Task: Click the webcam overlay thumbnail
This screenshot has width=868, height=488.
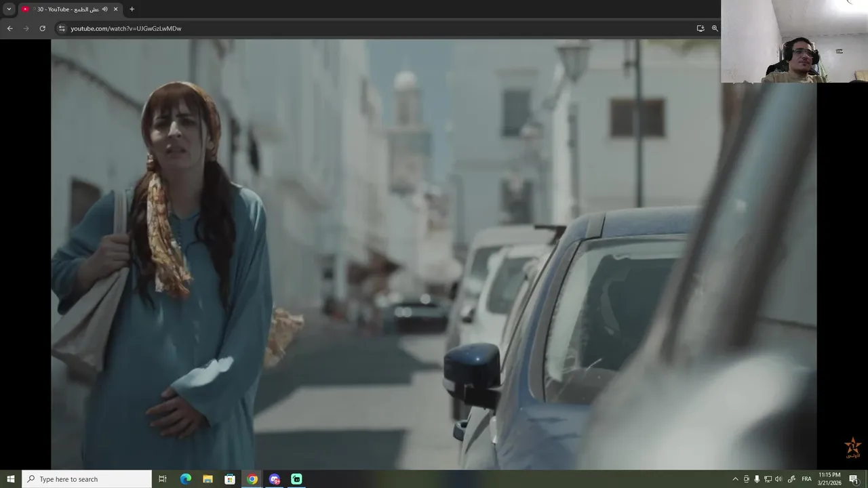Action: pos(794,41)
